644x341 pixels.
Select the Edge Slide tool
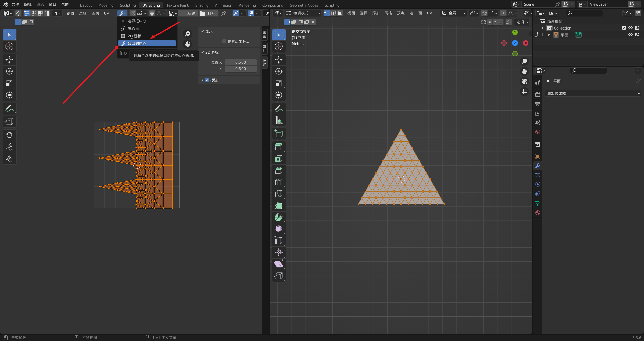tap(279, 241)
